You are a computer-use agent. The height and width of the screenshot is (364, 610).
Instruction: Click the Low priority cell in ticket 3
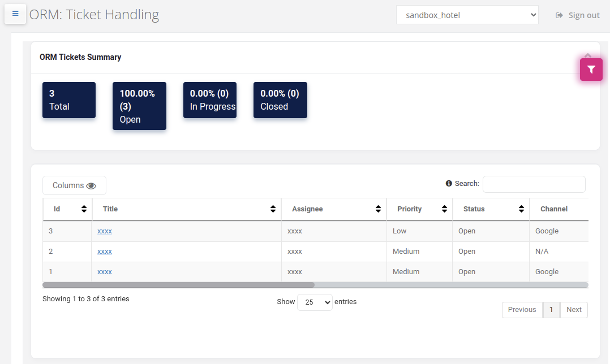click(419, 231)
